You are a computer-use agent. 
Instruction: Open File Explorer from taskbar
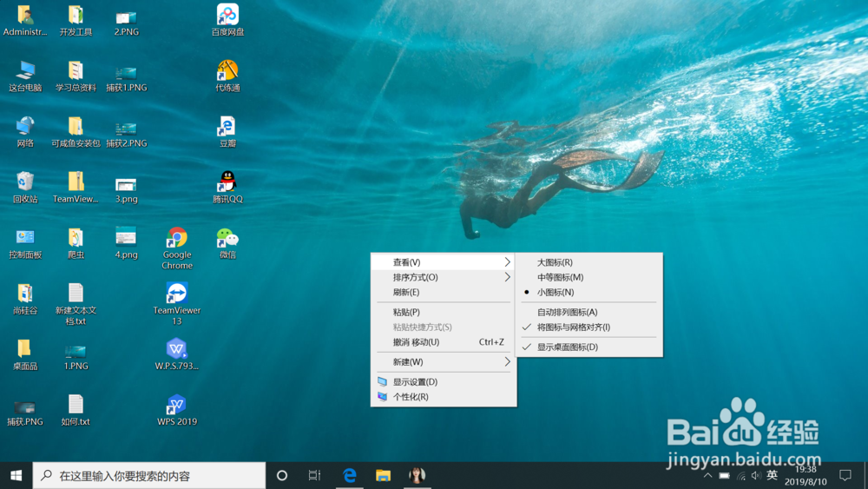pos(383,475)
